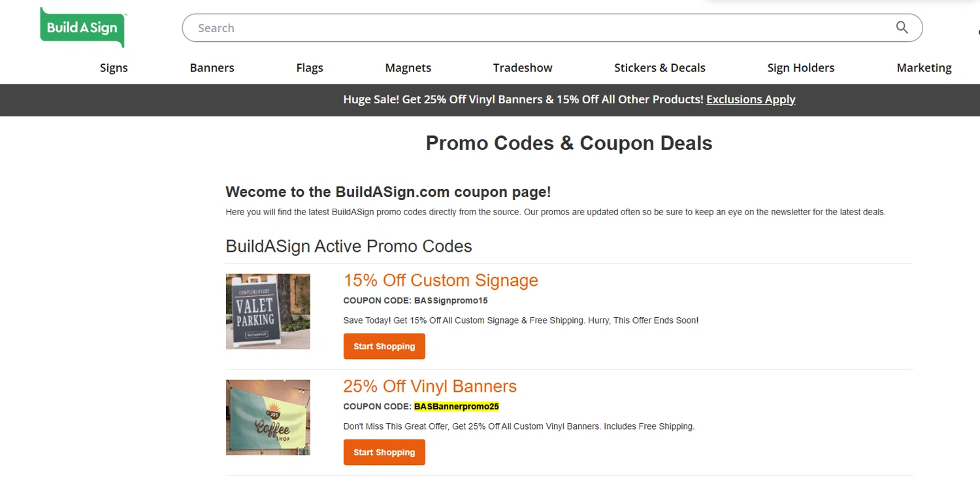Screen dimensions: 980x480
Task: Choose Sign Holders from the navigation
Action: click(x=801, y=67)
